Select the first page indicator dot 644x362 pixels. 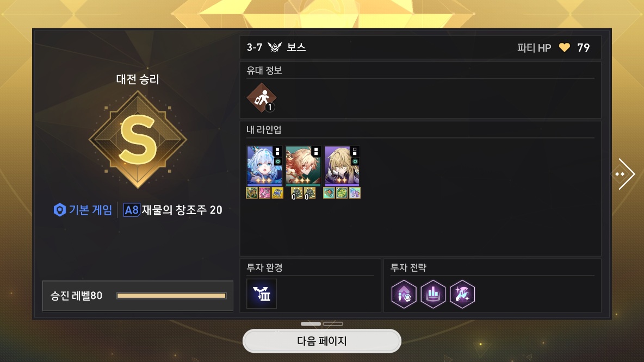click(x=311, y=324)
